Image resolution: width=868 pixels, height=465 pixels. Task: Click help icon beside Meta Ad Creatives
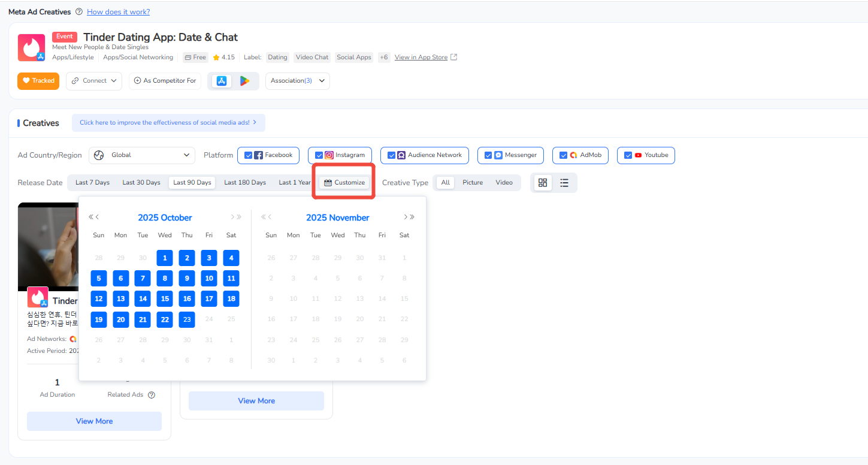79,12
